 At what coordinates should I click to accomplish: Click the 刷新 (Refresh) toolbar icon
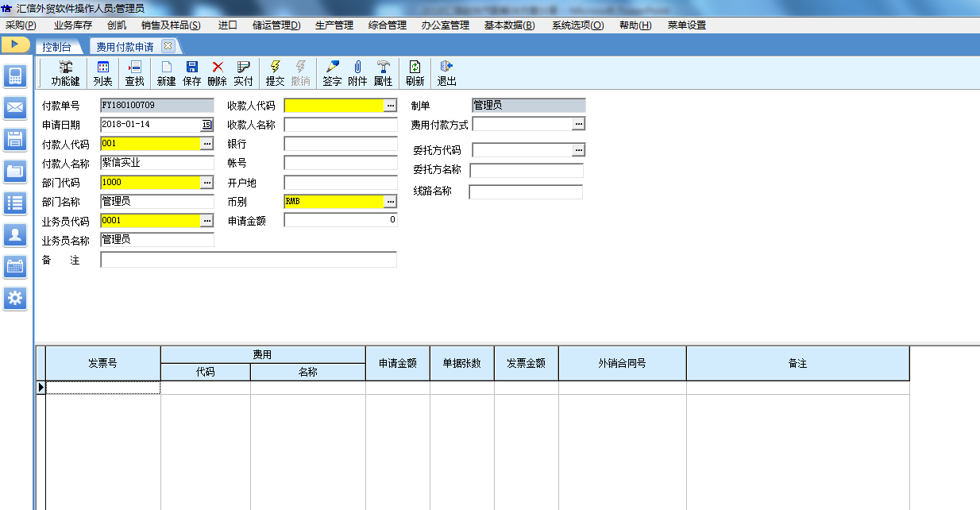[415, 68]
